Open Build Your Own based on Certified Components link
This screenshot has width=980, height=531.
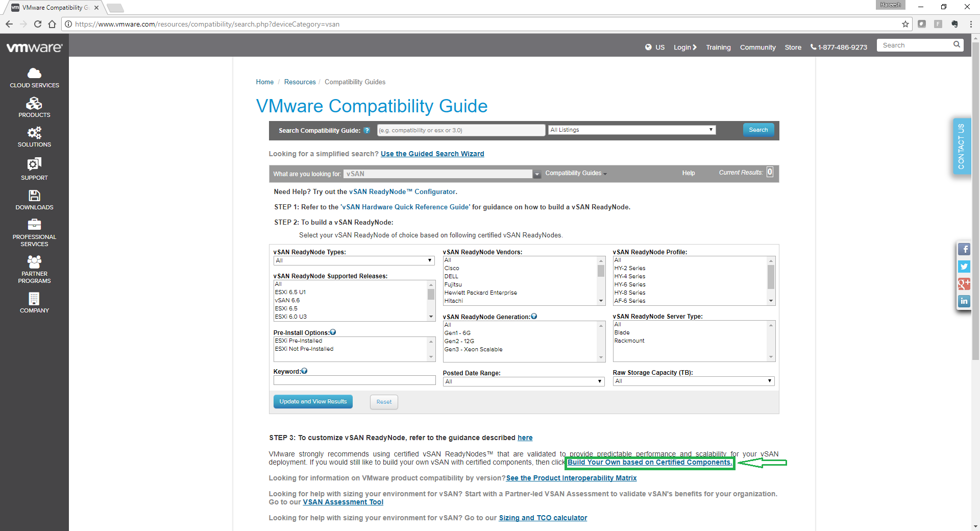click(649, 463)
